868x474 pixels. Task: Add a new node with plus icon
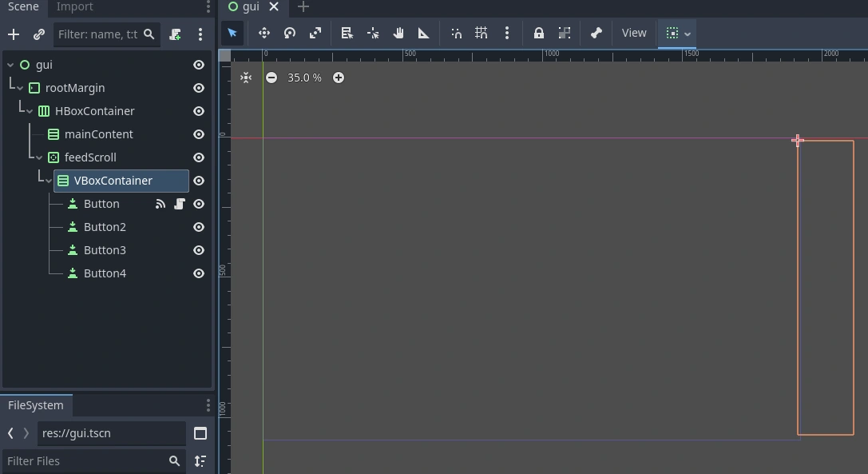pos(14,34)
